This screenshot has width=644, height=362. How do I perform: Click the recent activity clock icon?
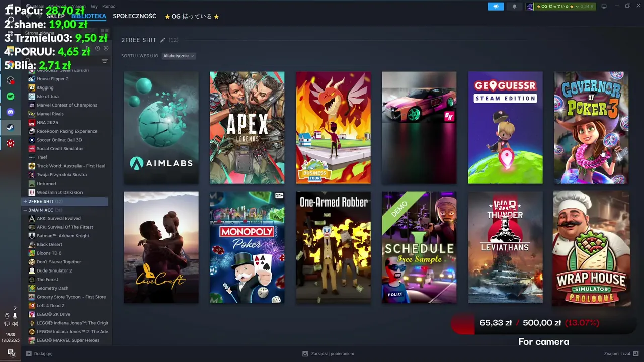(x=97, y=48)
